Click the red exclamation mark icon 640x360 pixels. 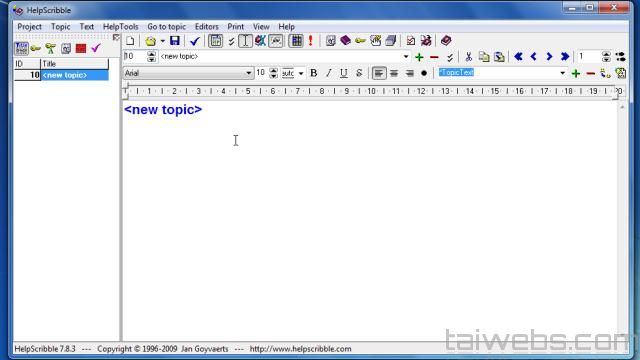click(311, 40)
